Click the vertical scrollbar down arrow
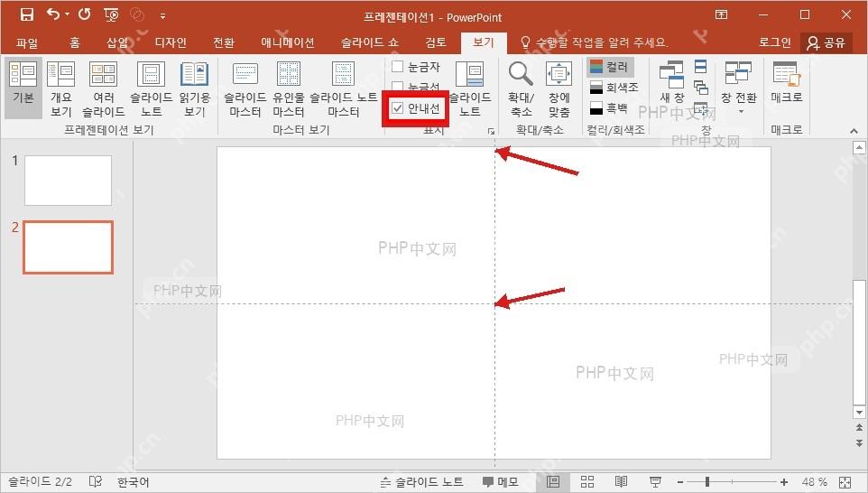Image resolution: width=868 pixels, height=493 pixels. [x=859, y=412]
